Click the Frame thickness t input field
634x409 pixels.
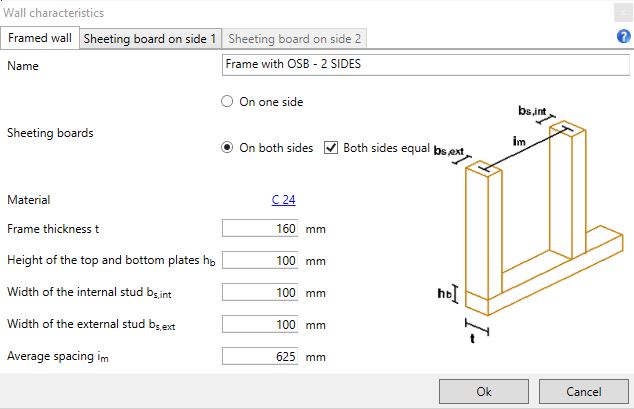261,229
